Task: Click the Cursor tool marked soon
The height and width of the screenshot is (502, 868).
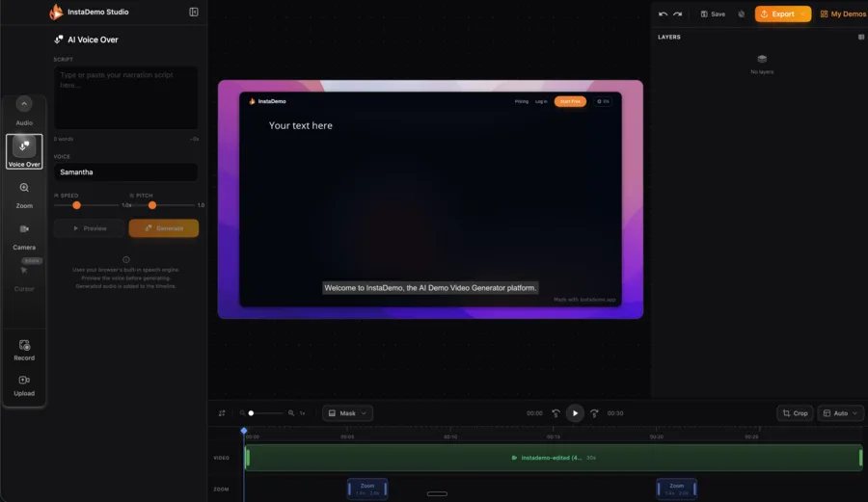Action: (24, 278)
